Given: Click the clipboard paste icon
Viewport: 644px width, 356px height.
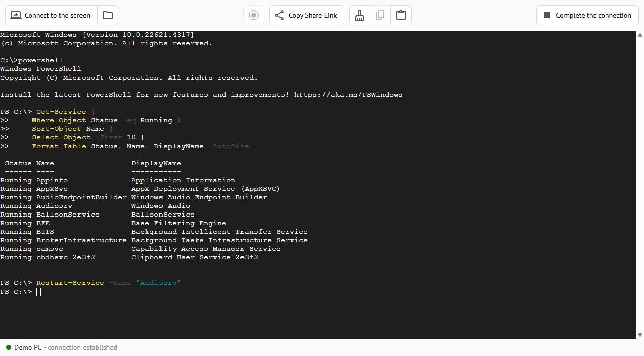Looking at the screenshot, I should pos(401,15).
